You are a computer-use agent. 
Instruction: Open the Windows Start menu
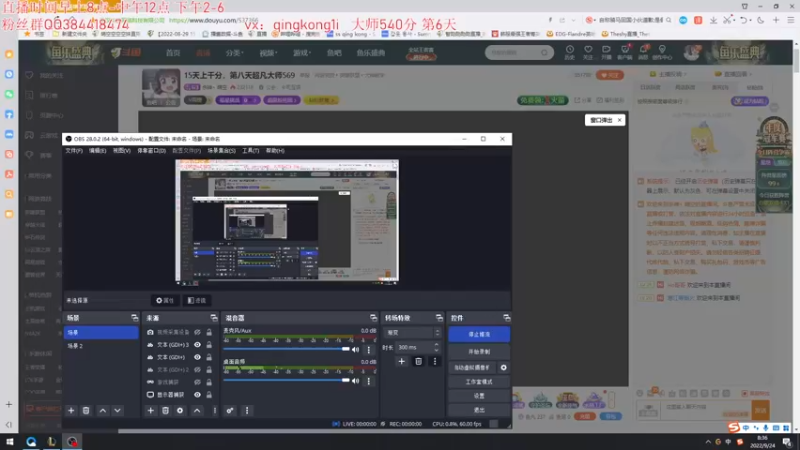click(x=10, y=442)
